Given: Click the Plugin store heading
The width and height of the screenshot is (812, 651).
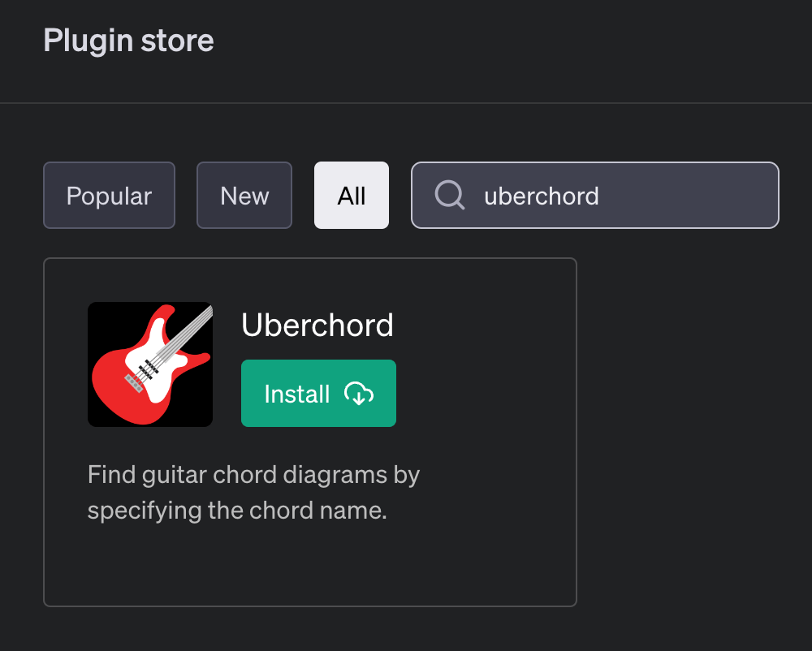Looking at the screenshot, I should tap(128, 41).
